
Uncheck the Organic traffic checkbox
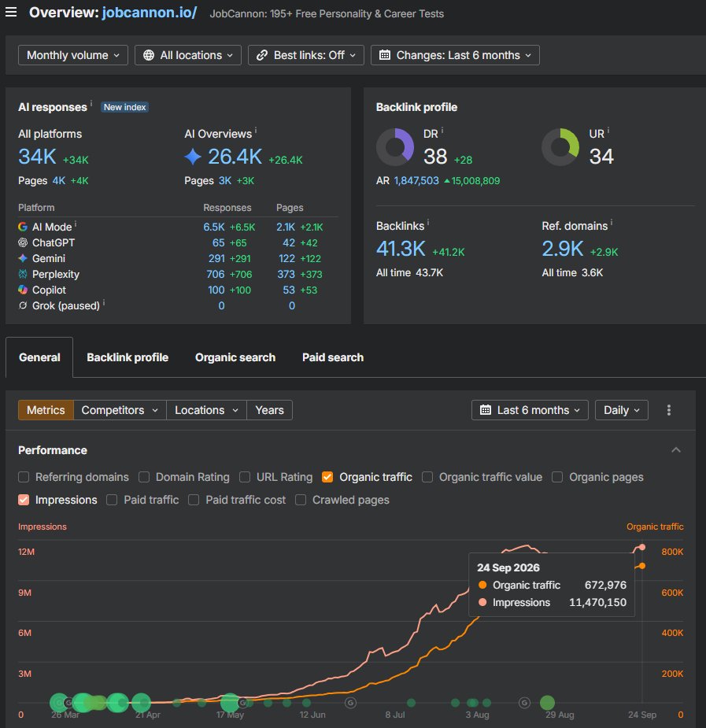tap(327, 477)
